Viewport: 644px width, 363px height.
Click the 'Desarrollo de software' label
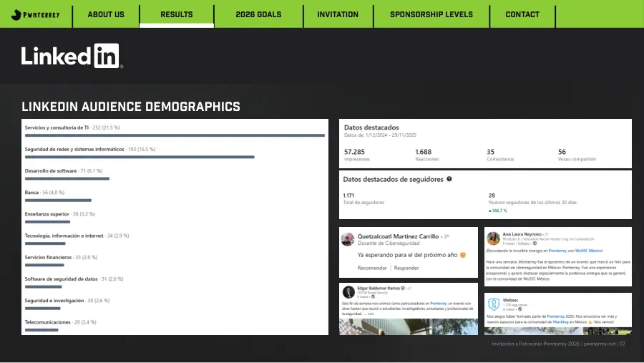[51, 170]
